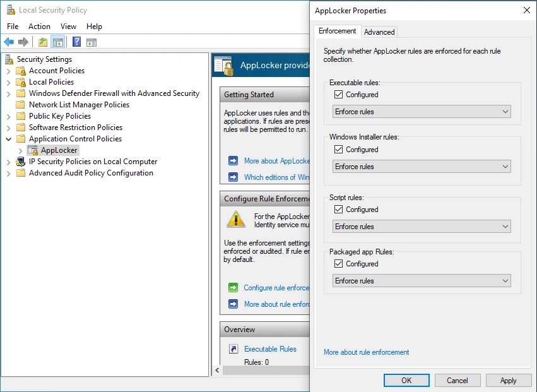The height and width of the screenshot is (392, 537).
Task: Click the horizontal scrollbar left arrow
Action: (217, 370)
